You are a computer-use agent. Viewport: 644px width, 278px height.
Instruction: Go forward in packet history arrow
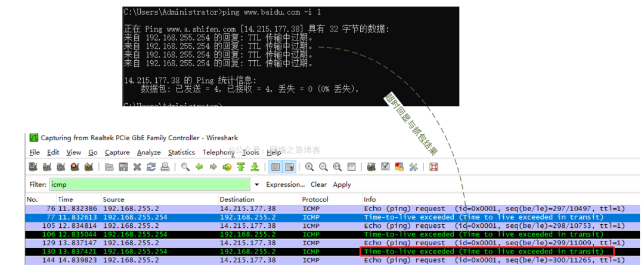point(213,166)
